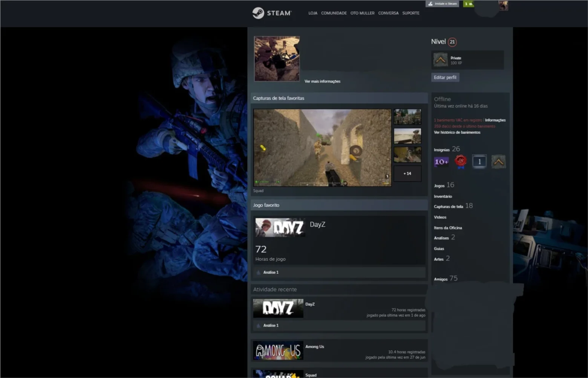Screen dimensions: 588x378
Task: Click the thumbs-up icon in Jogo favorito
Action: click(x=258, y=272)
